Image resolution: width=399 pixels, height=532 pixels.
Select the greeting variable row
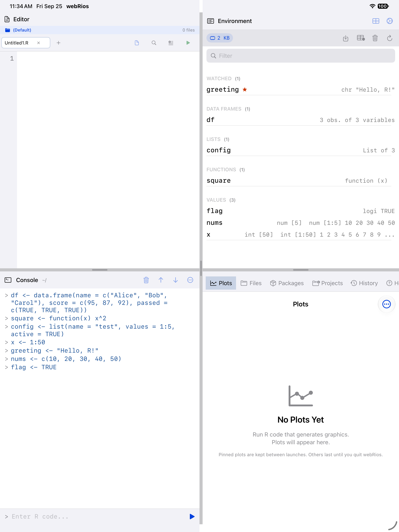pos(301,90)
